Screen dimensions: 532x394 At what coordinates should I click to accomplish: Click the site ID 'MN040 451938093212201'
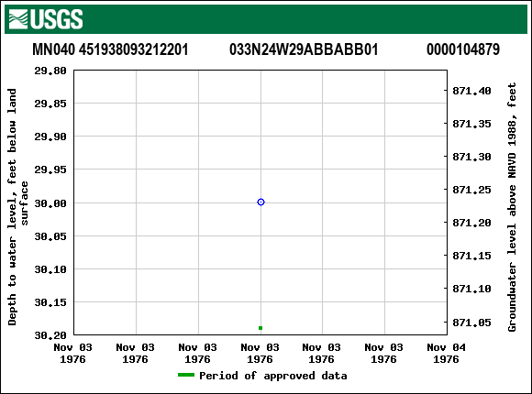[110, 49]
